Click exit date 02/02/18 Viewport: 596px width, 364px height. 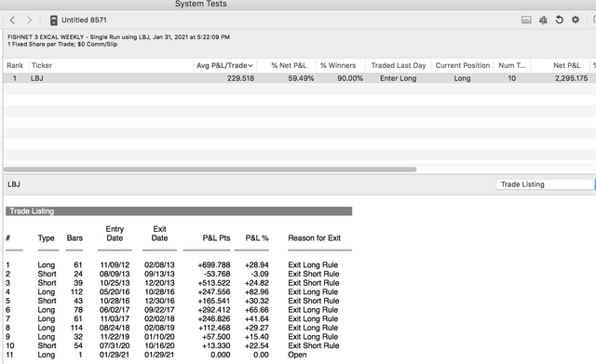159,318
